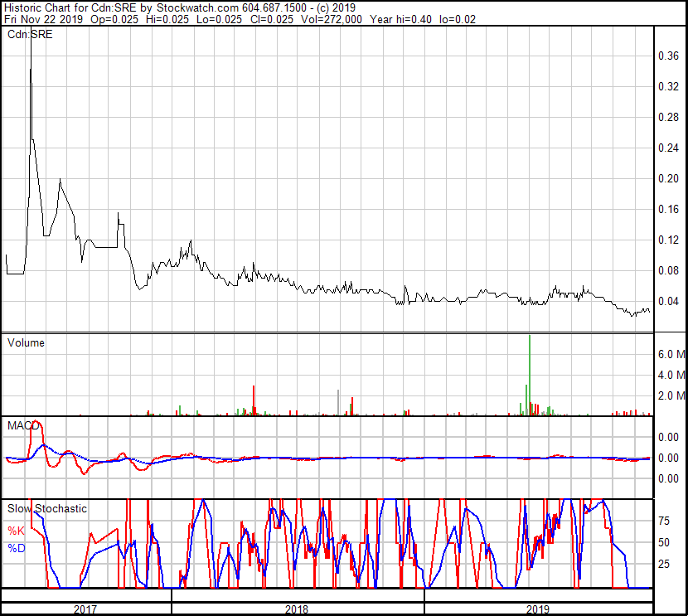Click the 'MACD' panel label

[23, 425]
